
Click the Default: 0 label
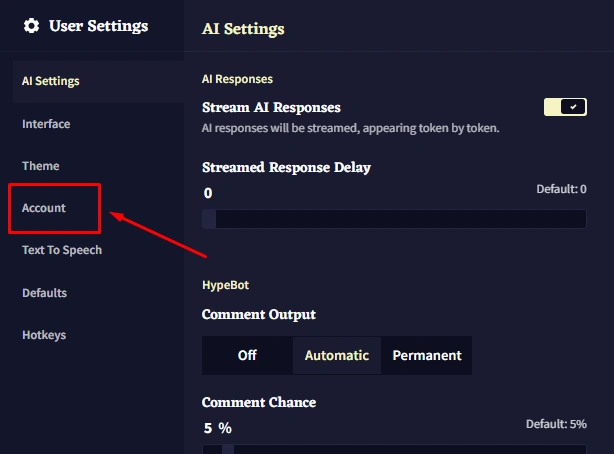tap(561, 189)
